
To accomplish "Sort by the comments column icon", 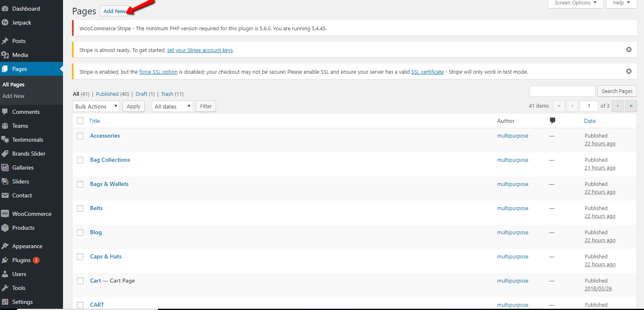I will (x=552, y=120).
